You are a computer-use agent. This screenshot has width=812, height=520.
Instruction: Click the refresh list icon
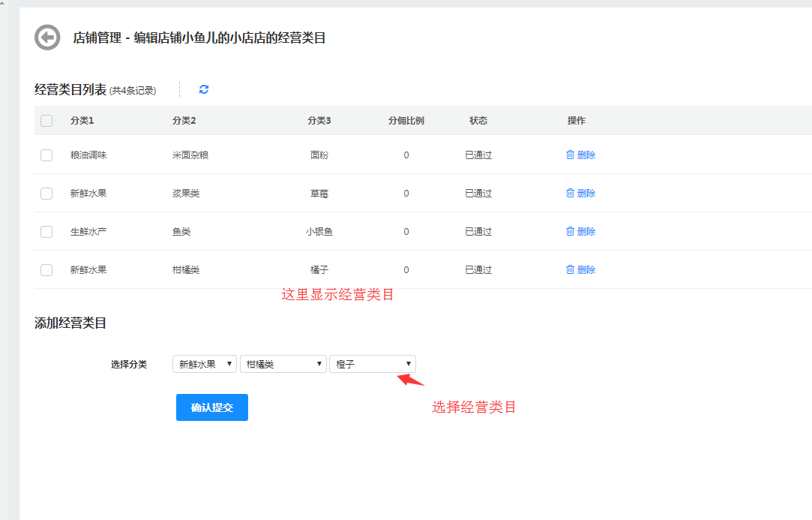coord(204,89)
